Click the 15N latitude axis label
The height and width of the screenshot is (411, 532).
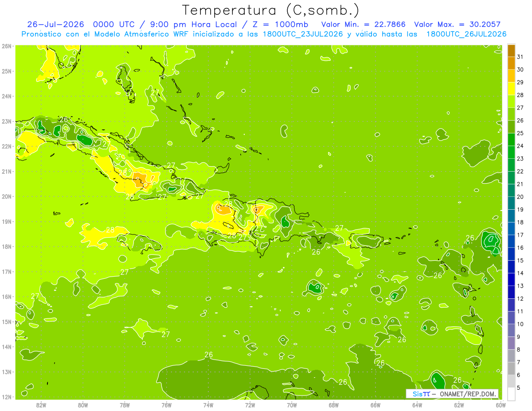click(x=7, y=322)
